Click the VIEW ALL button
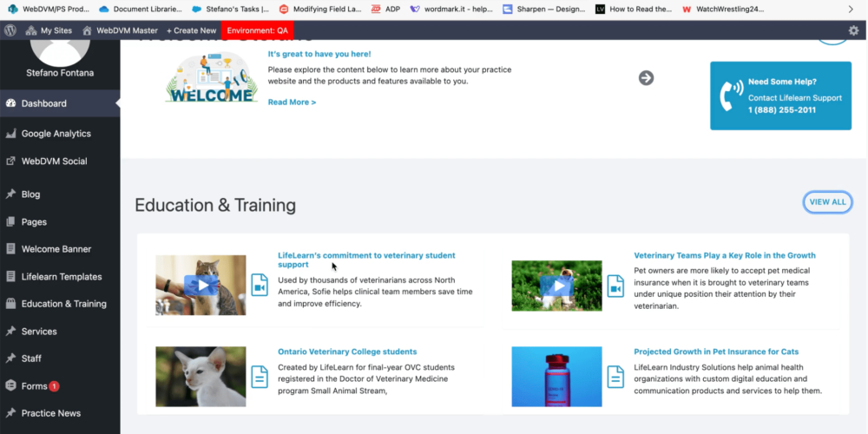868x434 pixels. coord(827,202)
